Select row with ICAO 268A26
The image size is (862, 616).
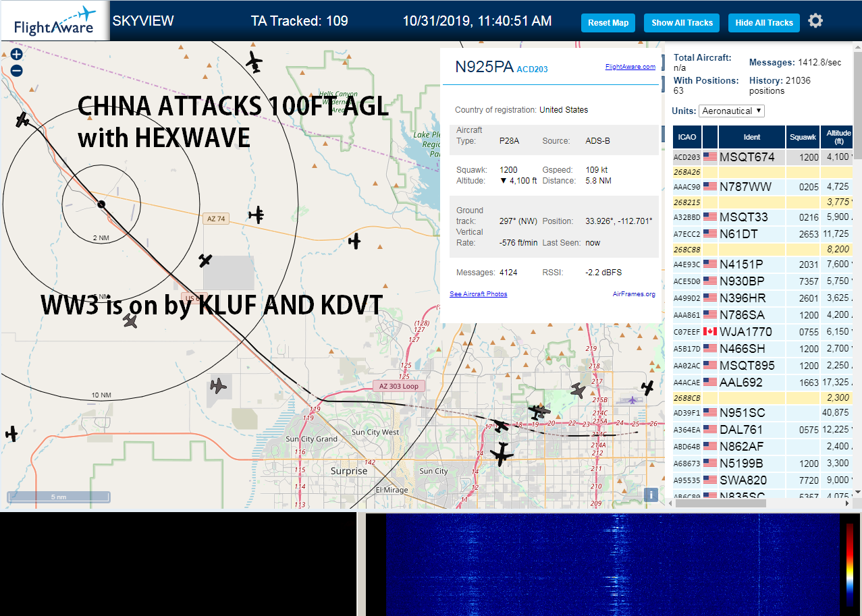pyautogui.click(x=763, y=172)
